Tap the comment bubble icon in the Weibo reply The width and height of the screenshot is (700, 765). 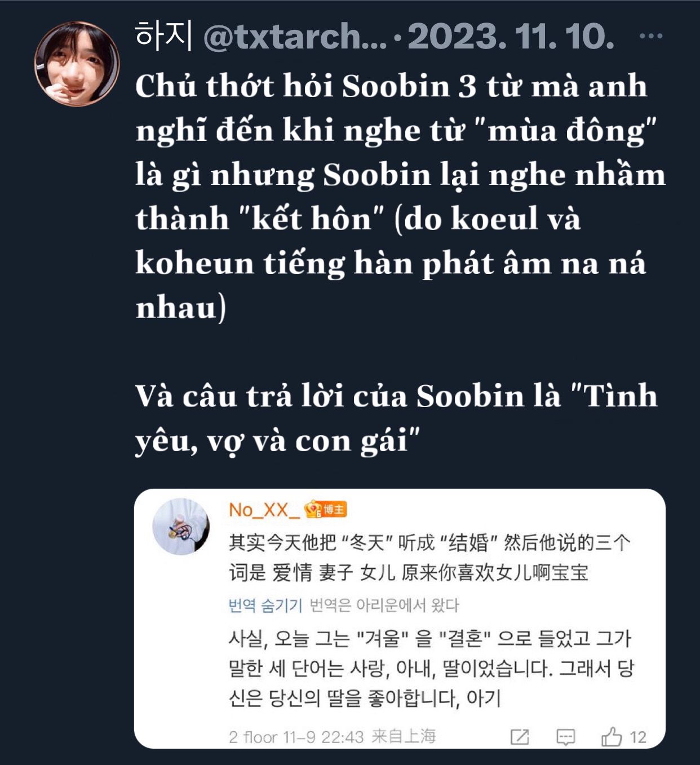(565, 737)
